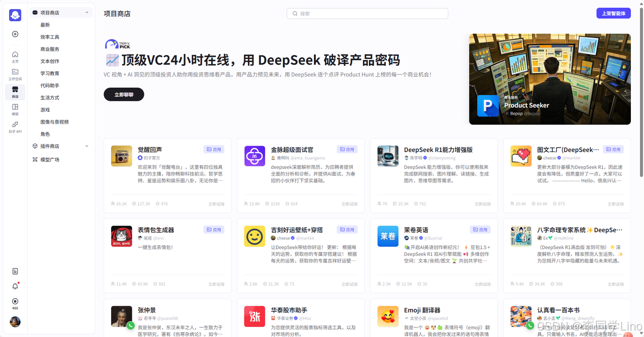The width and height of the screenshot is (644, 337).
Task: Click 吉刻好运壁纸+穿搭 smiley icon
Action: click(255, 236)
